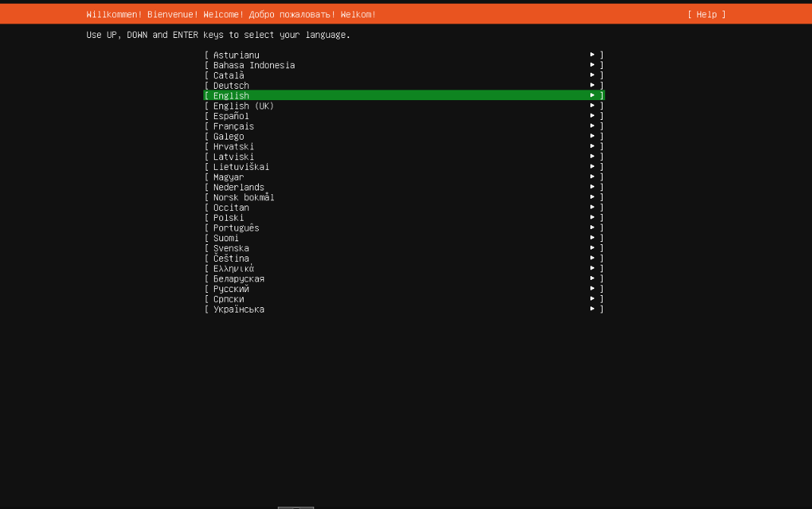Select Bahasa Indonesia as installer language
812x509 pixels.
[252, 64]
